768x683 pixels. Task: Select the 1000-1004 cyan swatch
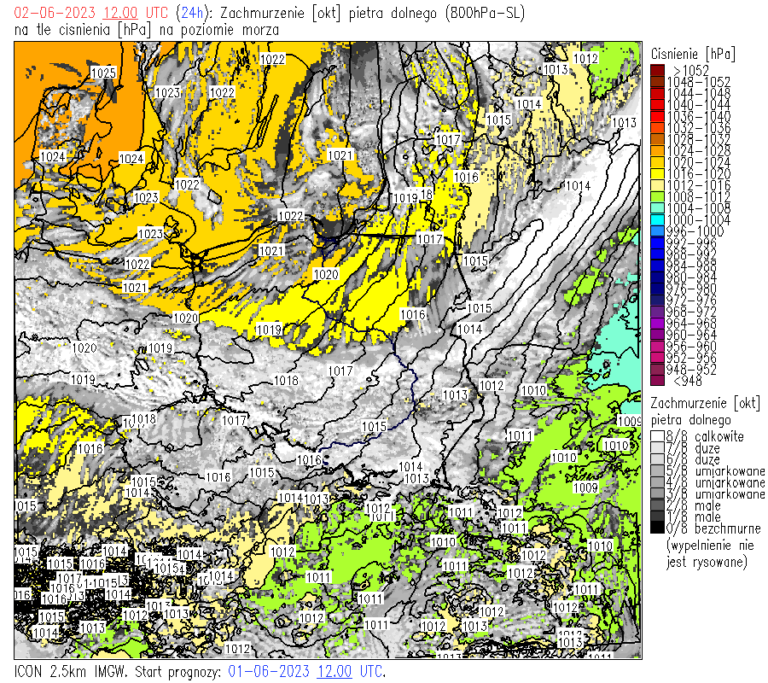coord(657,220)
